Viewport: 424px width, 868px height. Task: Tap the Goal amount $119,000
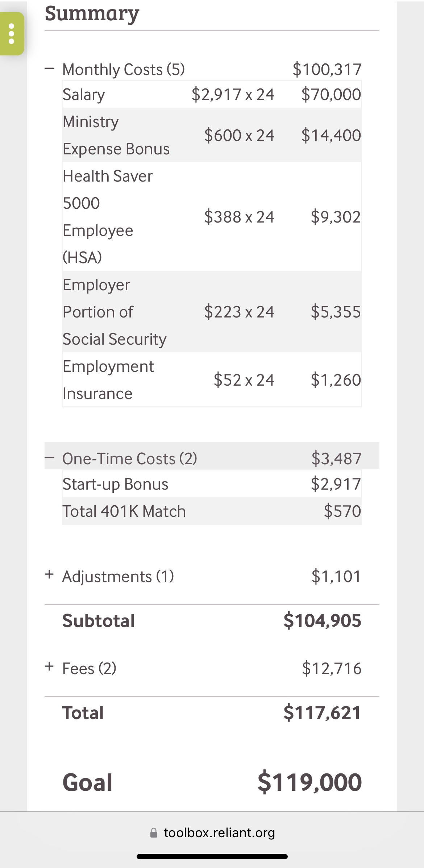coord(309,782)
